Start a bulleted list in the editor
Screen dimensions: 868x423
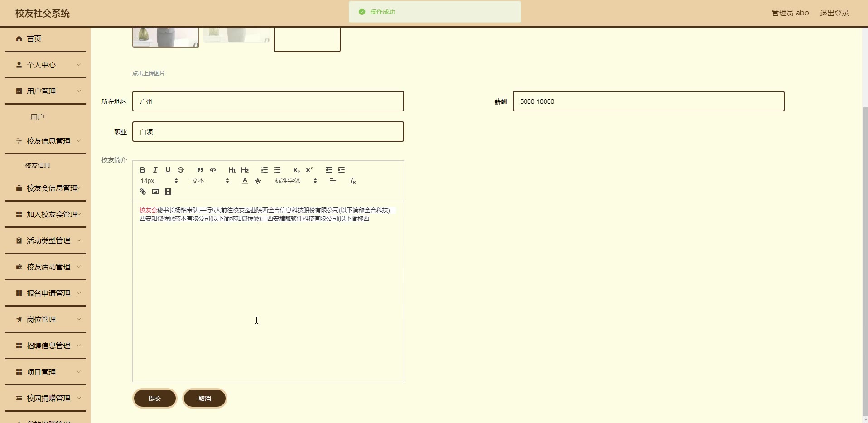[277, 170]
